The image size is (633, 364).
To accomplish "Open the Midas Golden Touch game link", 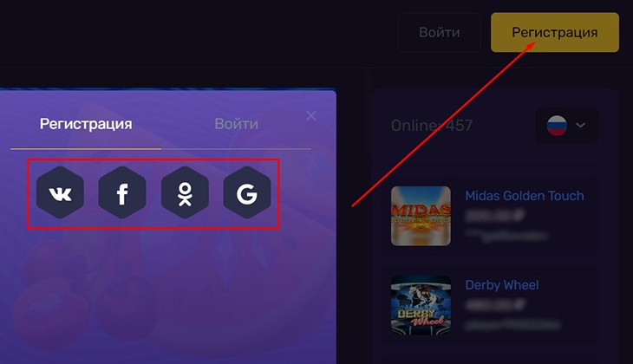I will 525,196.
